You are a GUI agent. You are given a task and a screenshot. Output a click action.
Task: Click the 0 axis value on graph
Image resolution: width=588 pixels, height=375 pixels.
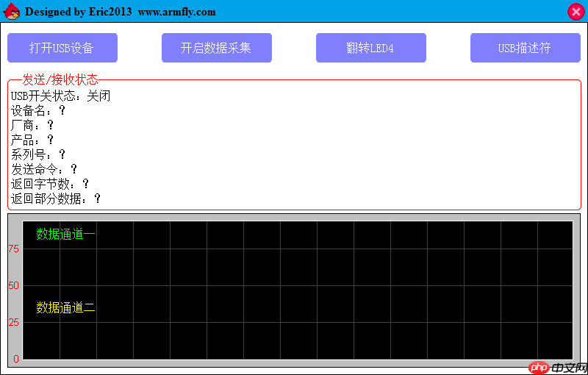(x=16, y=359)
